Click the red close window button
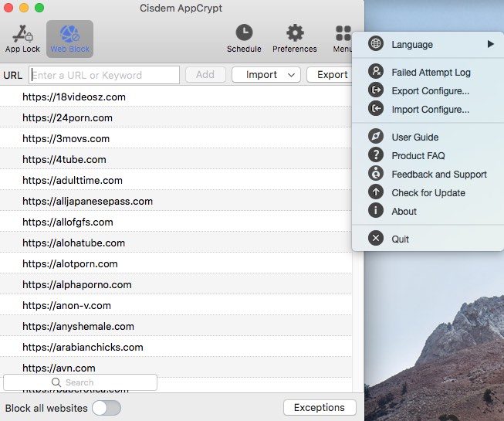The image size is (504, 421). pos(8,8)
